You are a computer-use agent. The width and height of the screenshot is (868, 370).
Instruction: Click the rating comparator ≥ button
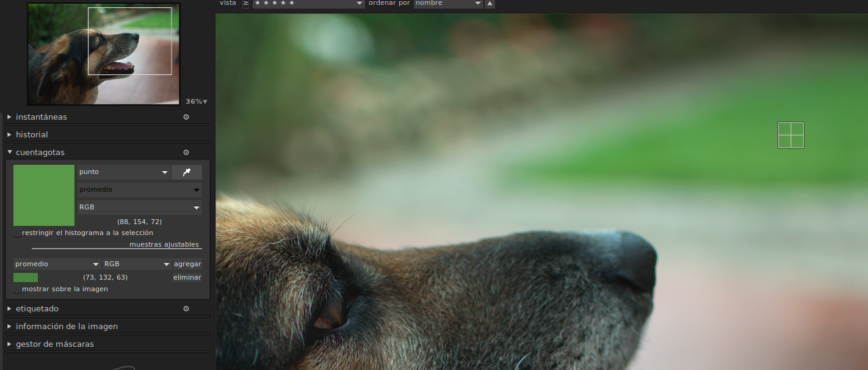click(x=245, y=3)
